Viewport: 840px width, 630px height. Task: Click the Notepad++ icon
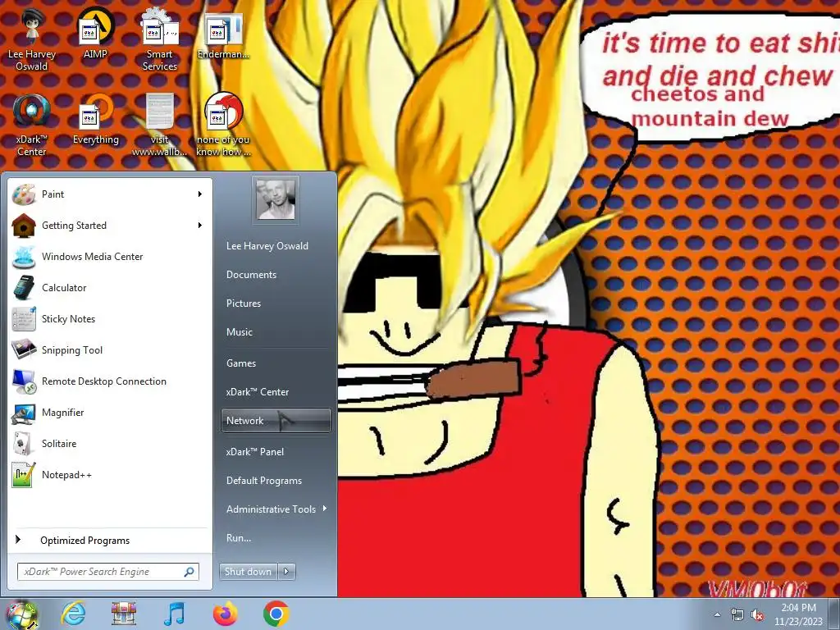coord(24,475)
